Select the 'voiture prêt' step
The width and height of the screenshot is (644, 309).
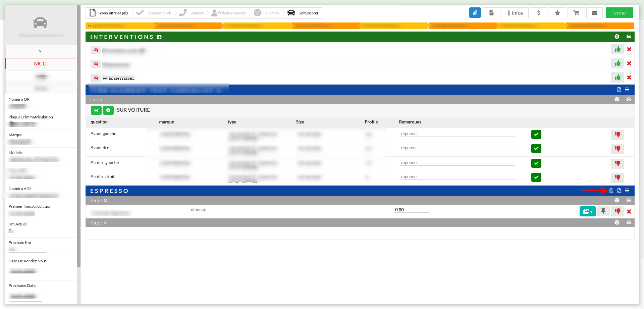pyautogui.click(x=304, y=13)
